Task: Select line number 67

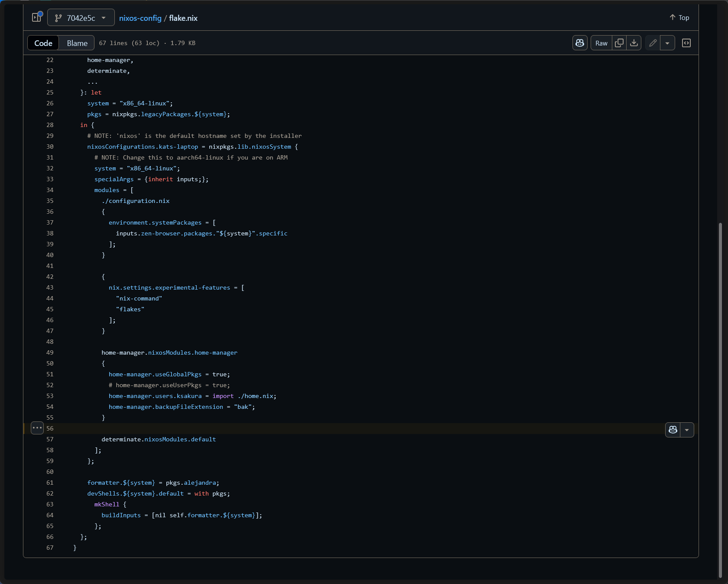Action: pyautogui.click(x=50, y=548)
